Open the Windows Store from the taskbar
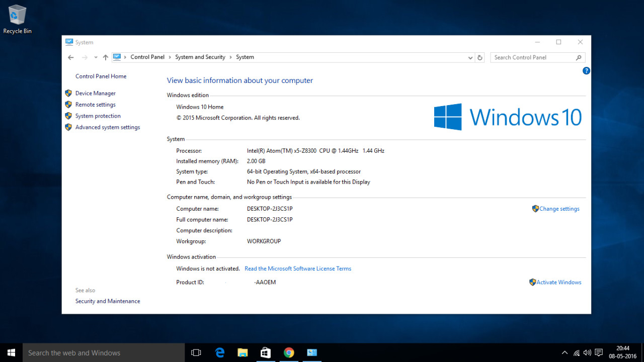Viewport: 644px width, 362px height. [266, 352]
